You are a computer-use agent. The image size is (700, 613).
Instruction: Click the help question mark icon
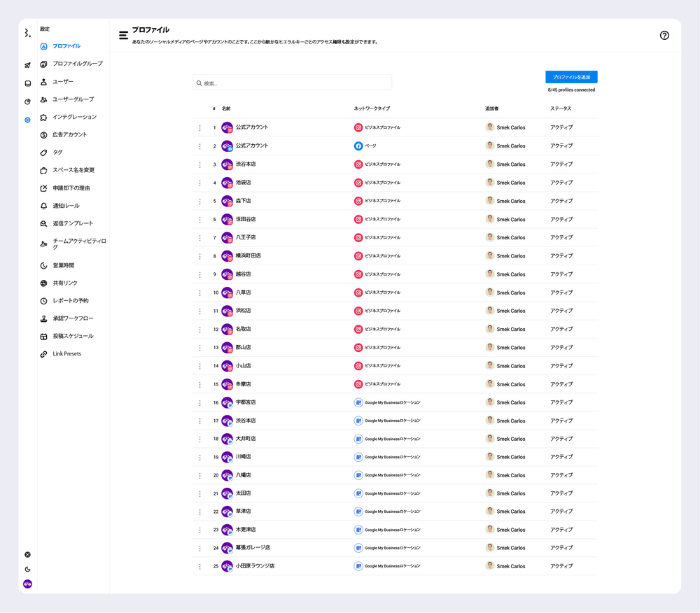[x=664, y=36]
